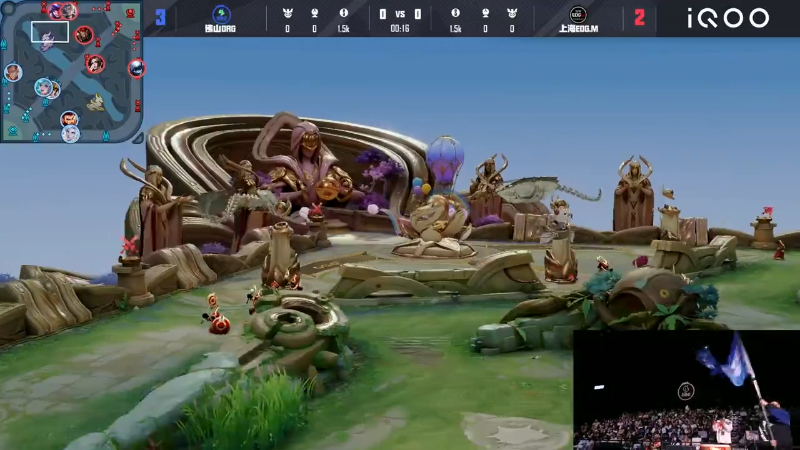Select the dark-haired woman red hero portrait

[95, 64]
